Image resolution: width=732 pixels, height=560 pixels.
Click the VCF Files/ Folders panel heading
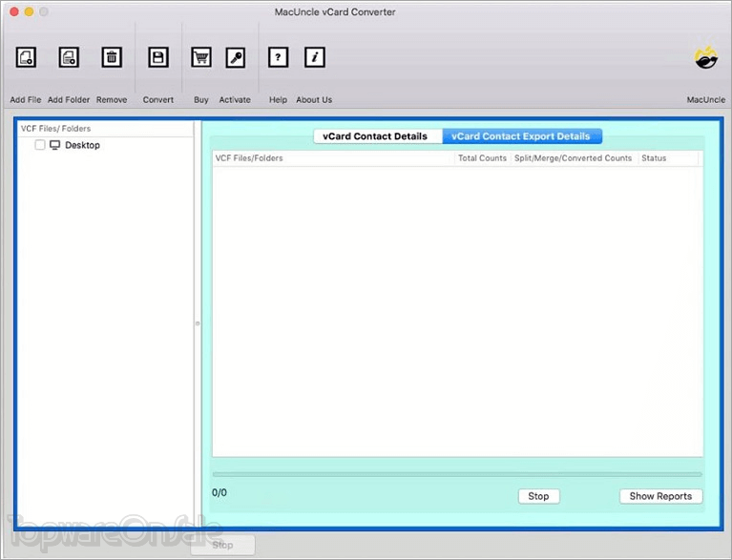pos(55,129)
